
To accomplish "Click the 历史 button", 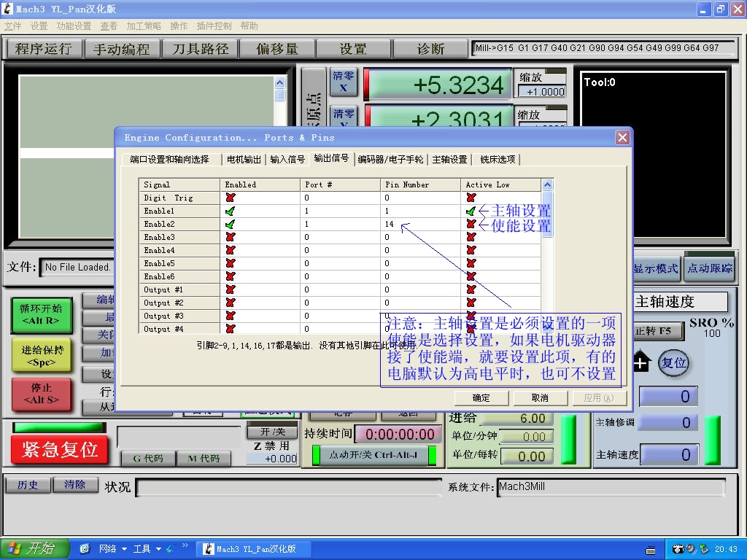I will click(x=28, y=485).
